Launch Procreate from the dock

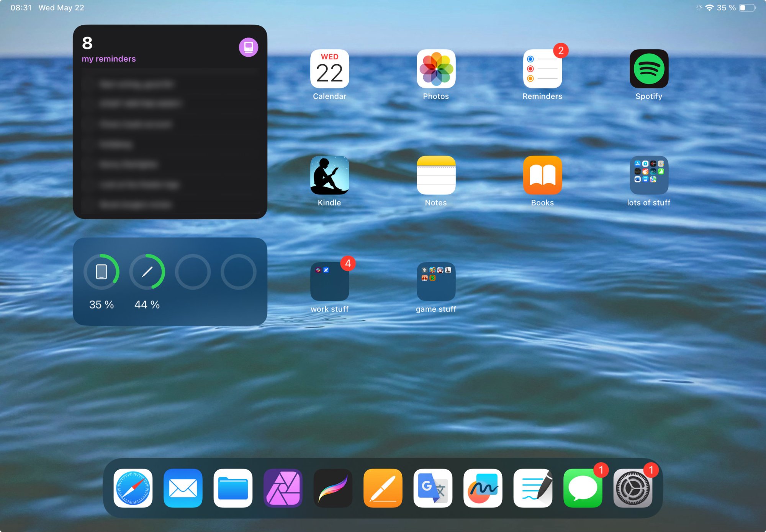tap(333, 488)
